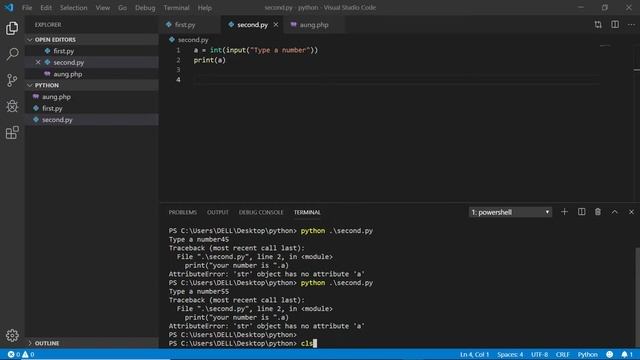Click line number 1 in the gutter
This screenshot has width=640, height=360.
(178, 50)
